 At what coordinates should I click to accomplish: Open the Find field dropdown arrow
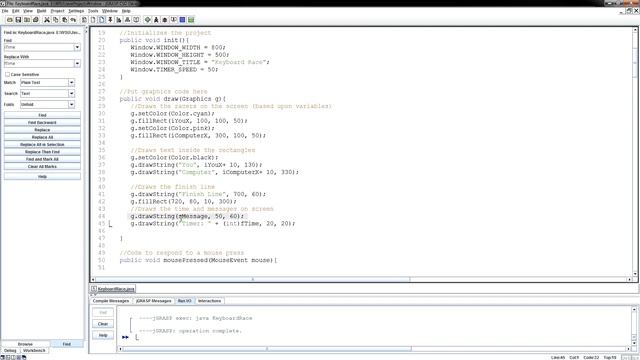[77, 47]
